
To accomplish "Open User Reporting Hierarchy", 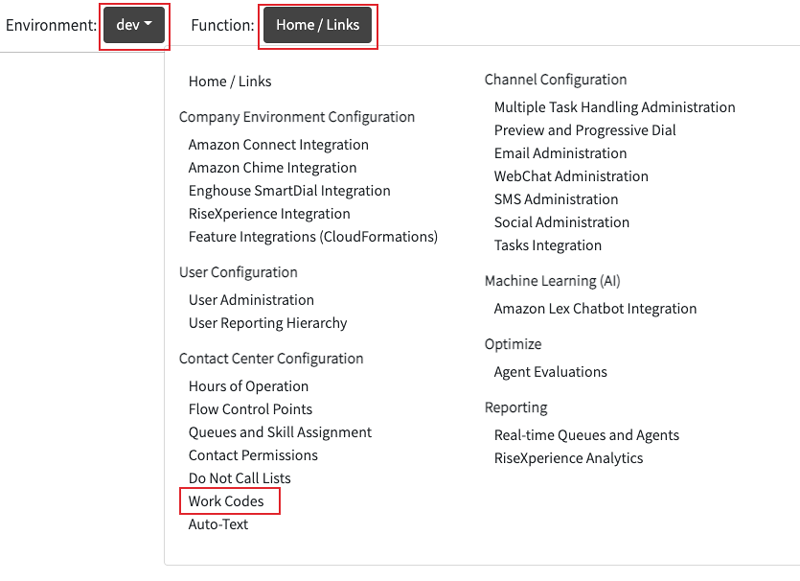I will coord(268,323).
